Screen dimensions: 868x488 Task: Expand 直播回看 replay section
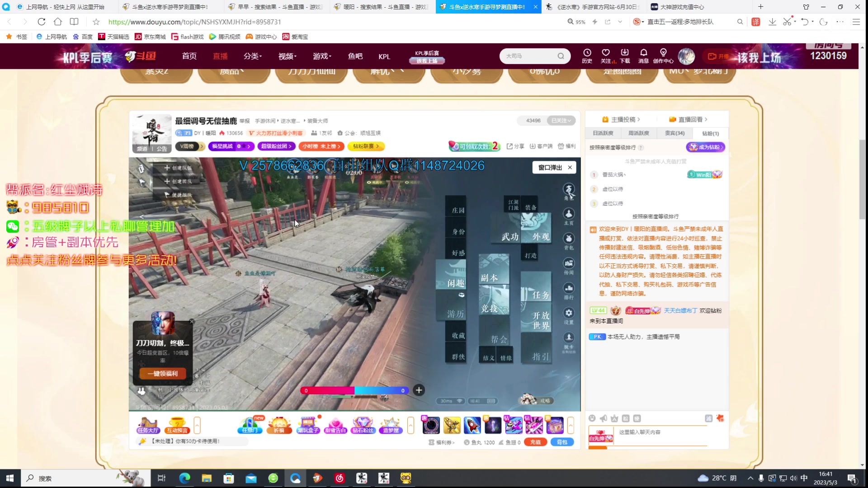tap(688, 119)
